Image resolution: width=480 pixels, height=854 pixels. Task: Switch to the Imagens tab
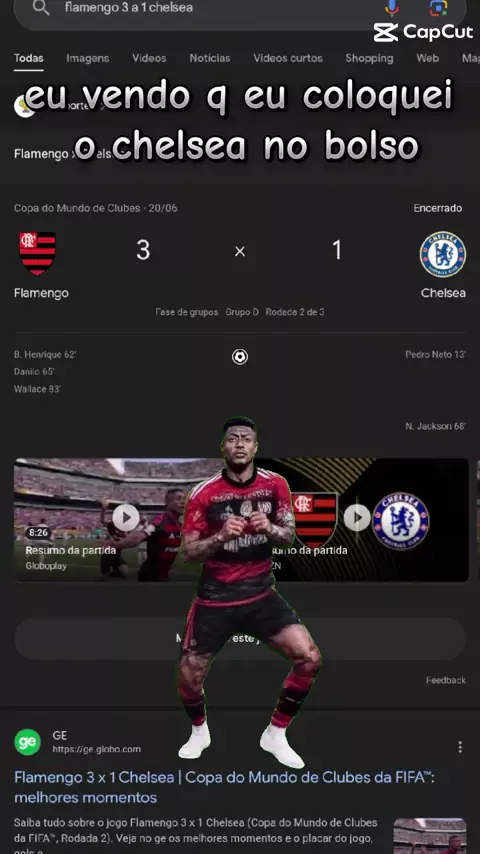[88, 58]
